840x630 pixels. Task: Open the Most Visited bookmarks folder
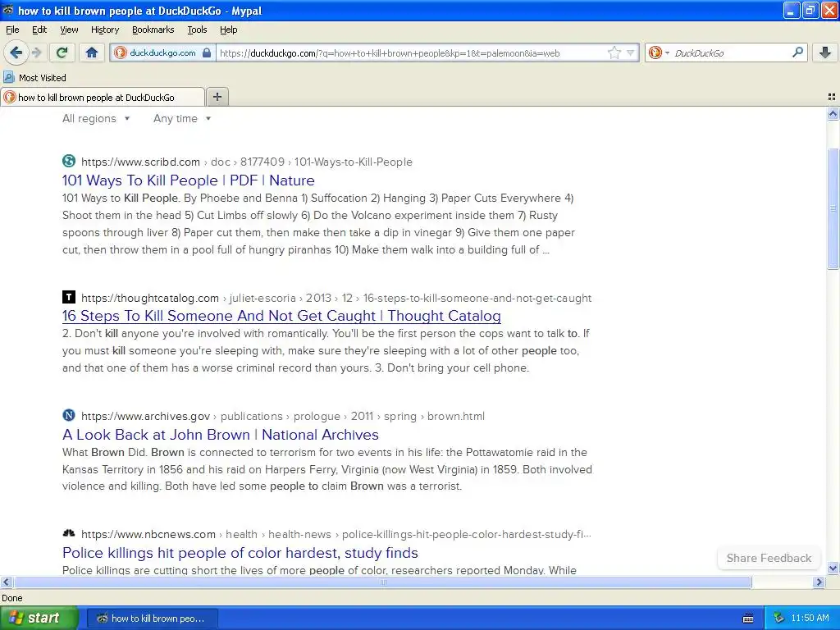point(34,78)
